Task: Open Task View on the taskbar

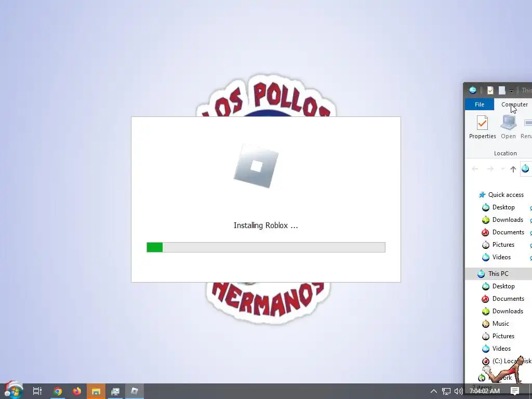Action: 37,391
